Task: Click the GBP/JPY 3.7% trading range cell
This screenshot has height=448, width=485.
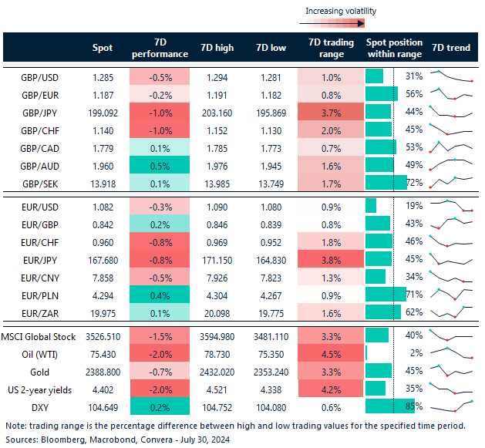Action: point(325,112)
